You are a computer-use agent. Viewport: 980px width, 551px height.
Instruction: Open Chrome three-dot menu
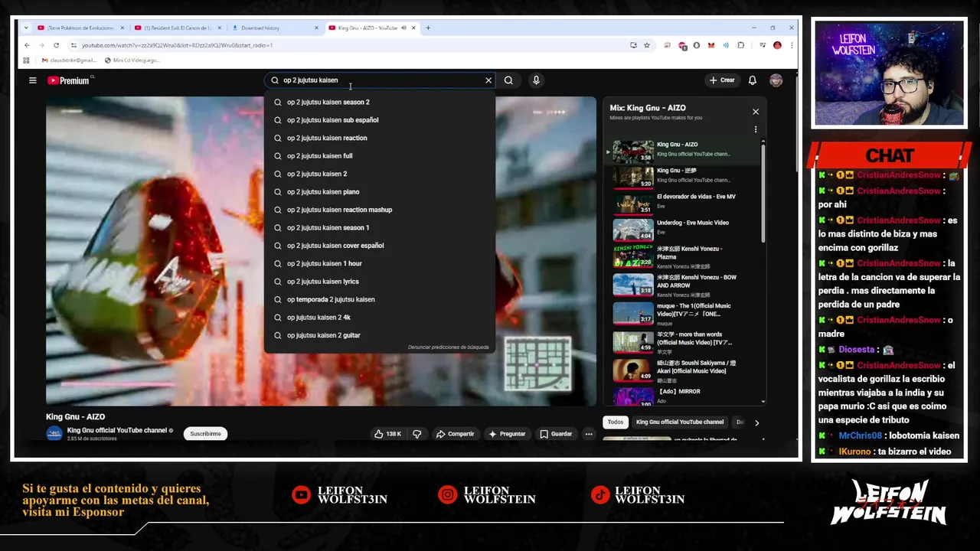click(792, 45)
